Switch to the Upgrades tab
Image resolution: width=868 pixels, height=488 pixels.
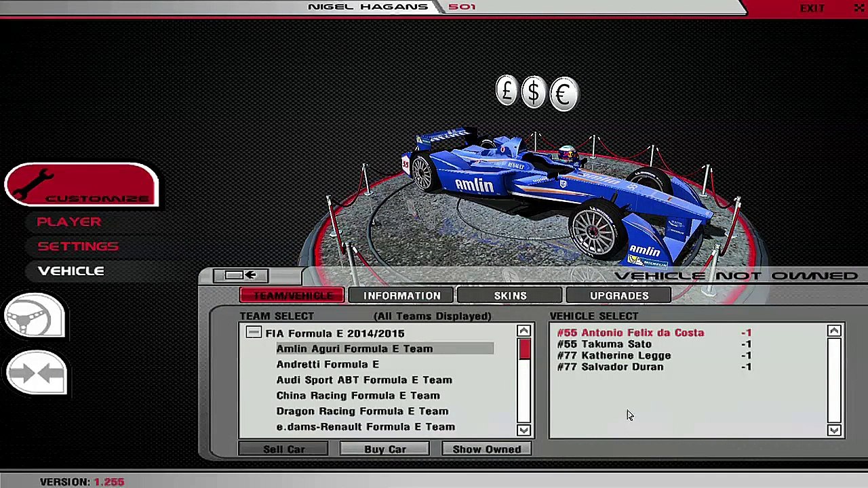click(x=619, y=296)
